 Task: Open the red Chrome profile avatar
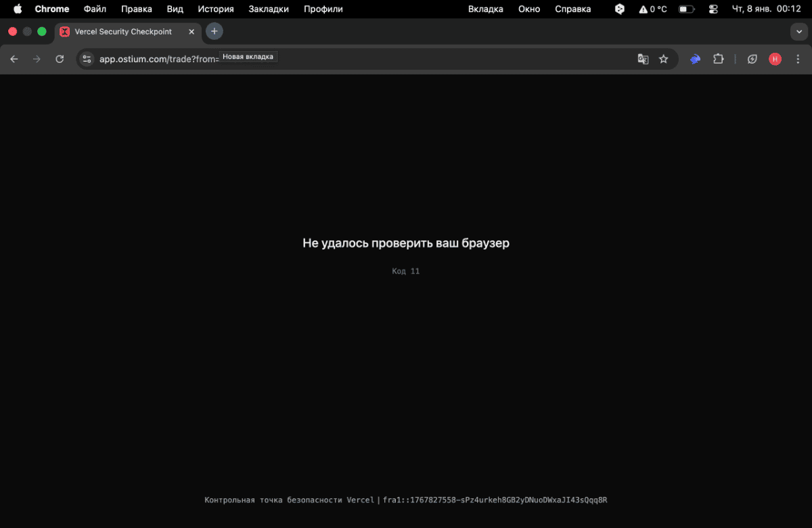click(775, 59)
